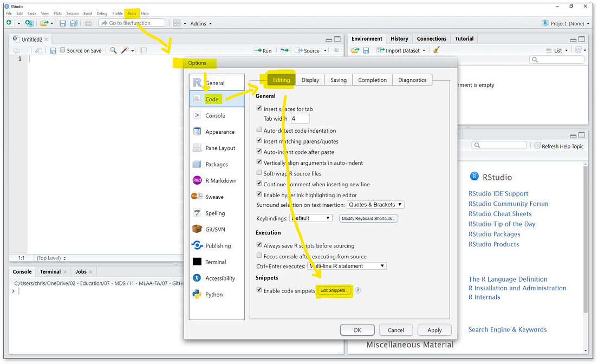Open the Import Dataset dropdown
This screenshot has height=364, width=598.
tap(401, 50)
